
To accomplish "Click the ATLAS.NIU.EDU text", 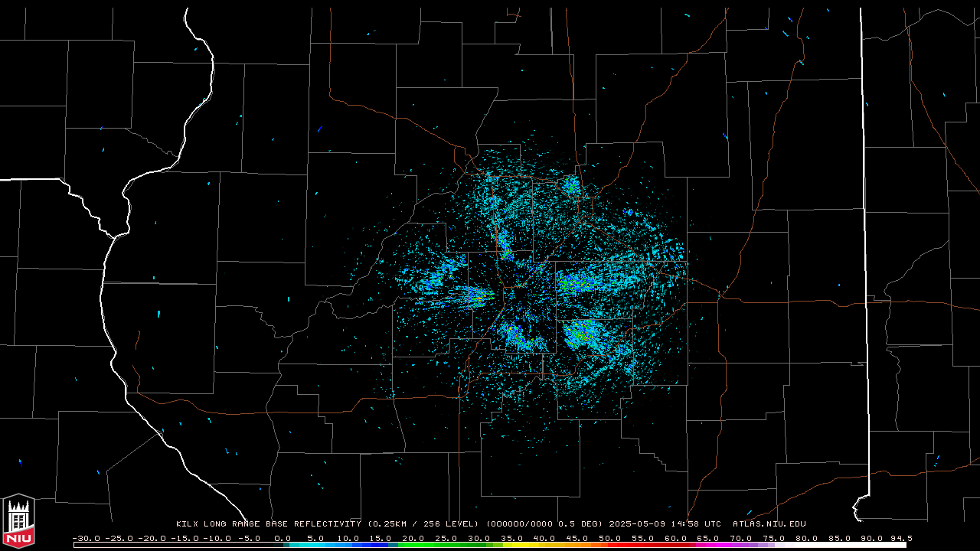I will [769, 524].
